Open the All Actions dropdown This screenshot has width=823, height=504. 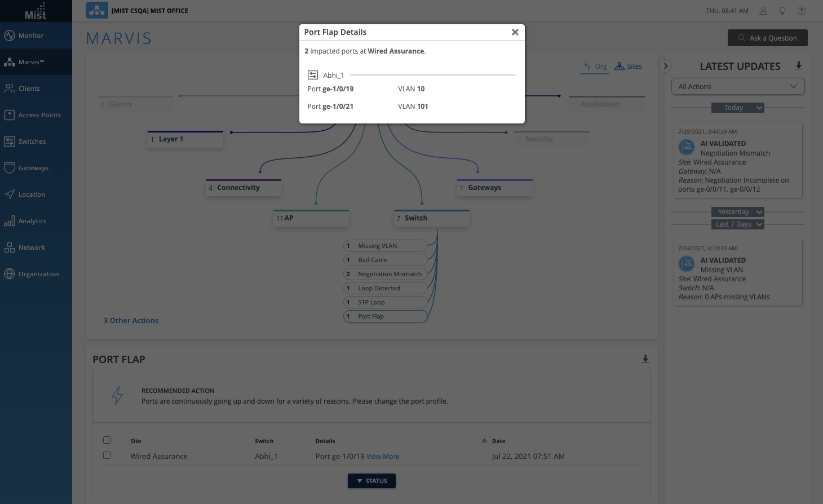pos(737,87)
